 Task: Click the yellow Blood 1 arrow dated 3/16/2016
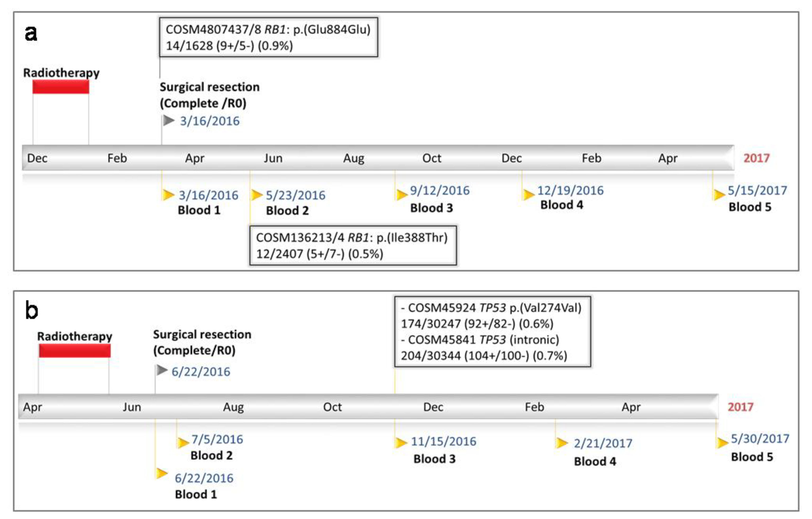(x=168, y=195)
